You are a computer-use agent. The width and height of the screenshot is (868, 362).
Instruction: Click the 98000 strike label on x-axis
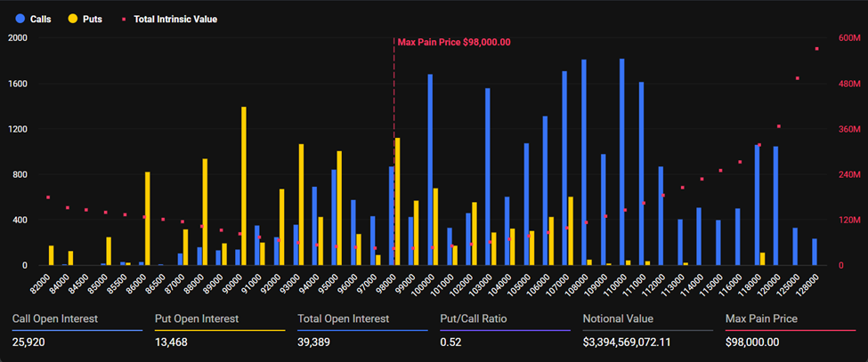pyautogui.click(x=386, y=283)
